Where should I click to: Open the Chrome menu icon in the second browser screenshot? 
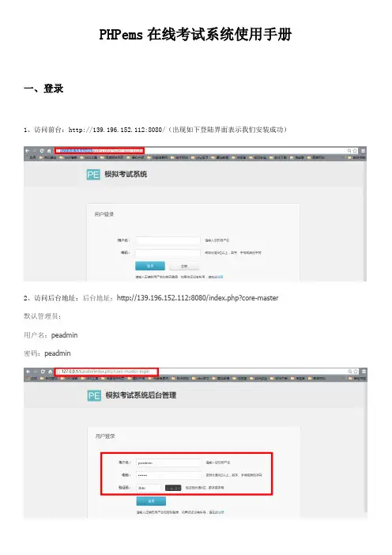[364, 372]
